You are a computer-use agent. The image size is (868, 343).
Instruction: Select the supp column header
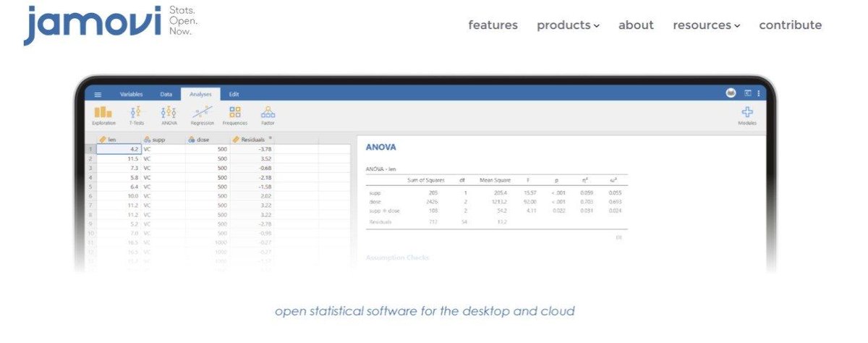(x=163, y=139)
